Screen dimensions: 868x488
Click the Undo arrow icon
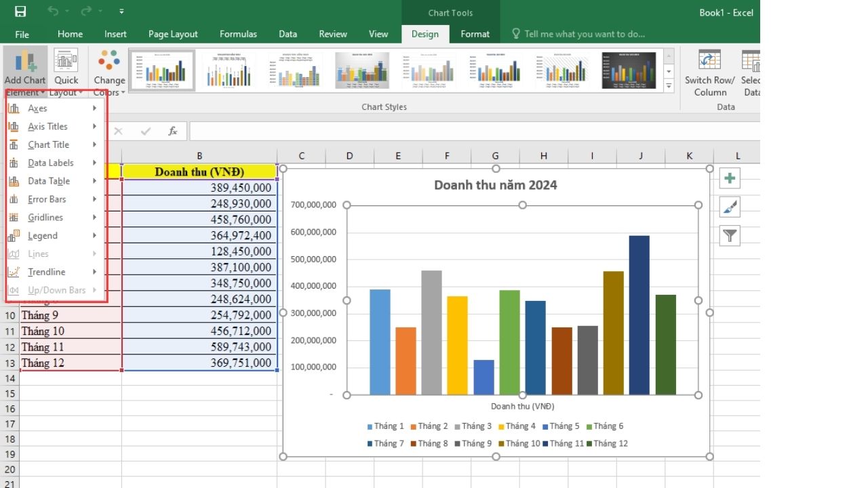pos(53,12)
